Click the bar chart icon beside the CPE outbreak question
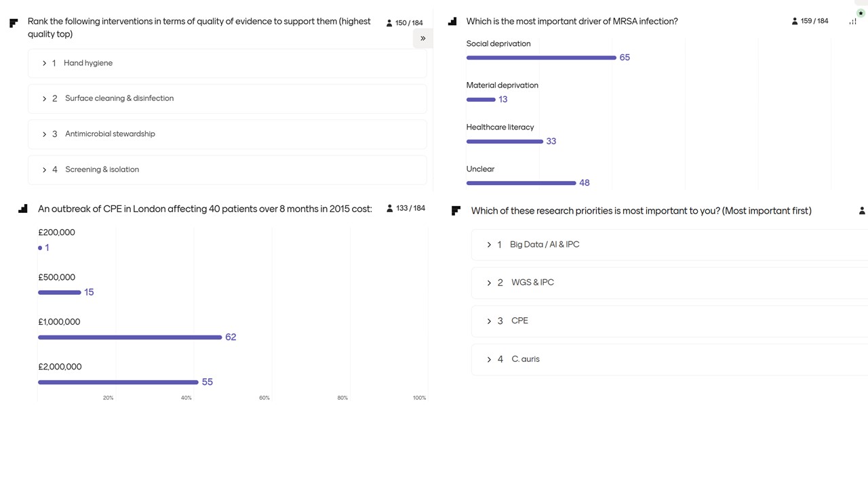 [23, 209]
